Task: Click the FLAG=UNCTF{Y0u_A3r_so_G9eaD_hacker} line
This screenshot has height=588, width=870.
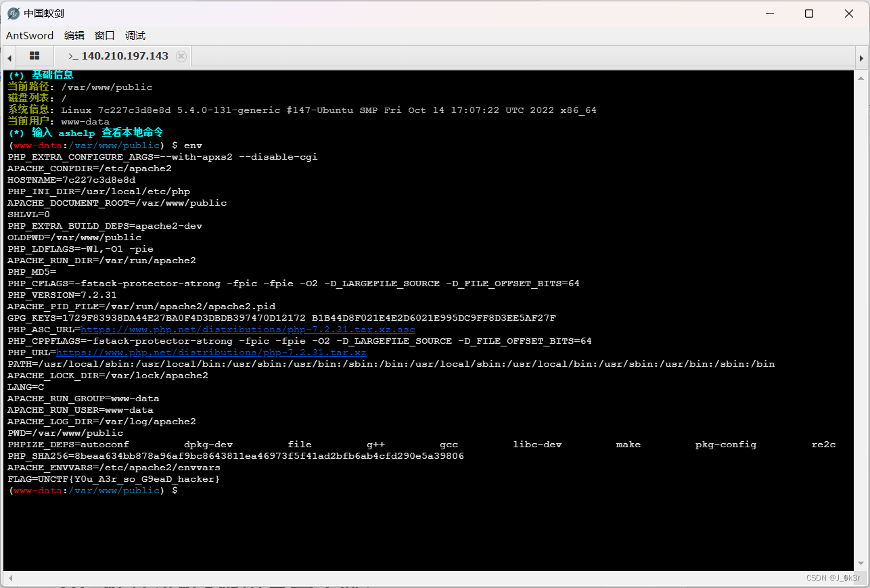Action: (114, 479)
